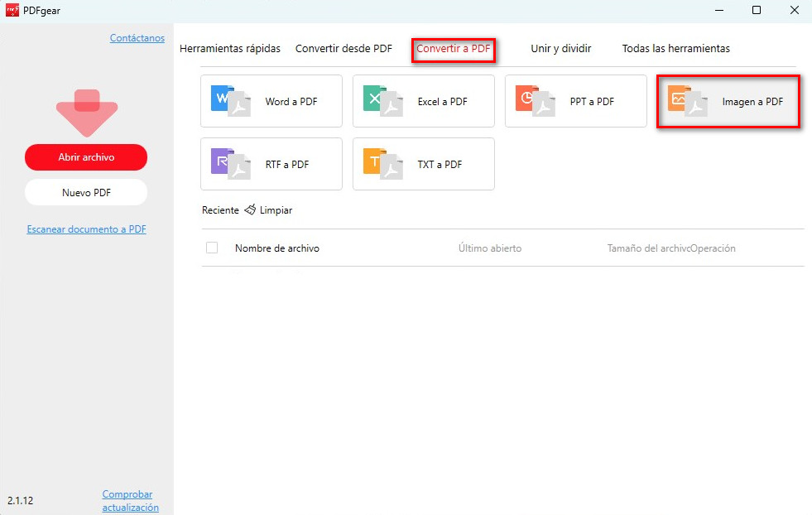
Task: Open the Unir y dividir tab
Action: pyautogui.click(x=560, y=48)
